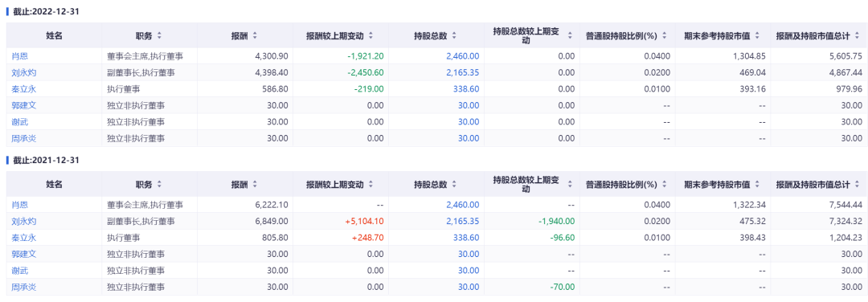The height and width of the screenshot is (302, 868).
Task: Sort 2022 table by 普通股持股比例(%) icon
Action: tap(664, 35)
